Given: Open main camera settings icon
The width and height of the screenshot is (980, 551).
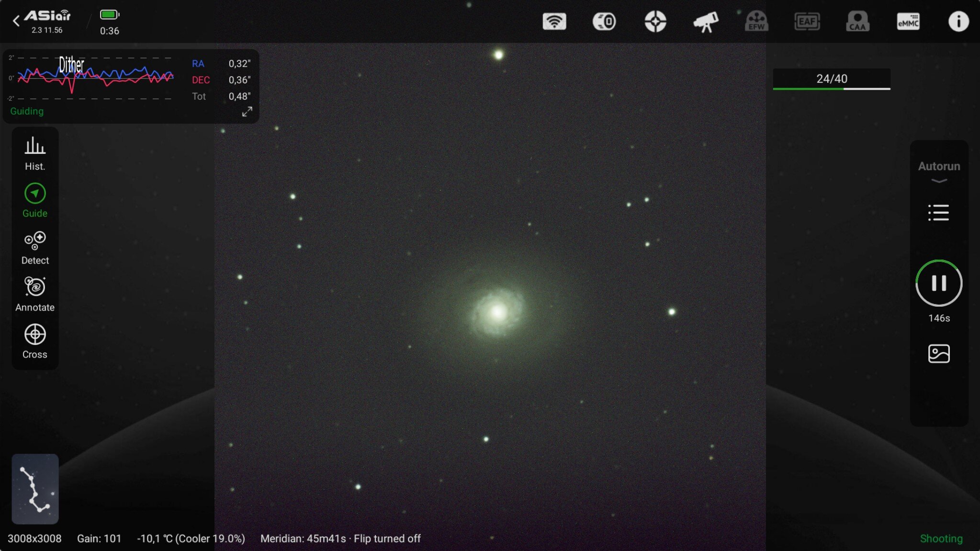Looking at the screenshot, I should coord(604,22).
